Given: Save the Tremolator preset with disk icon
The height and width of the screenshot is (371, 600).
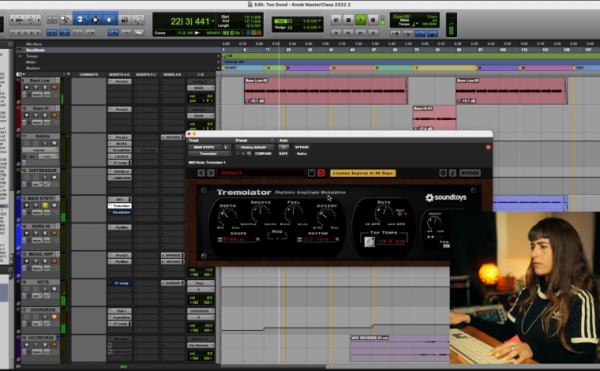Looking at the screenshot, I should point(311,173).
